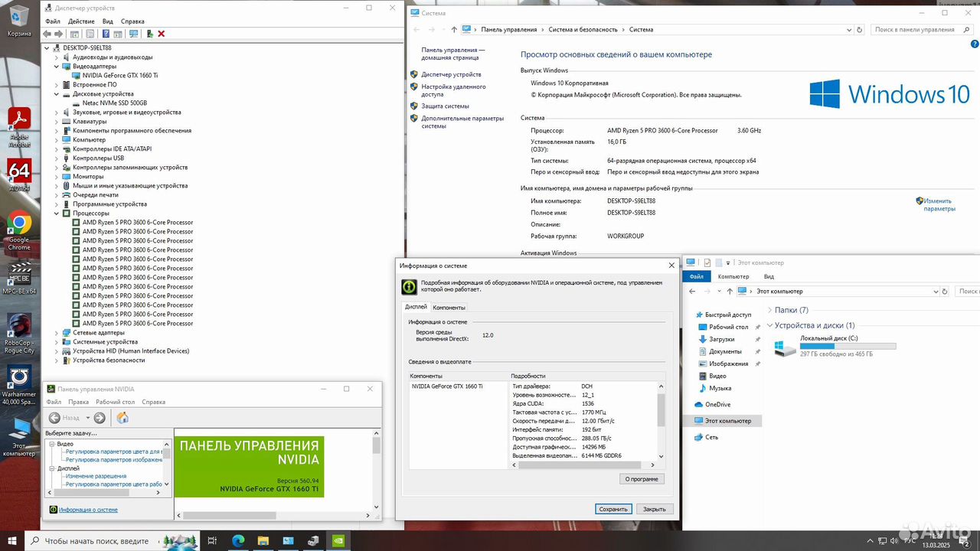Click the Диспетчер устройств link in System window

click(x=451, y=75)
